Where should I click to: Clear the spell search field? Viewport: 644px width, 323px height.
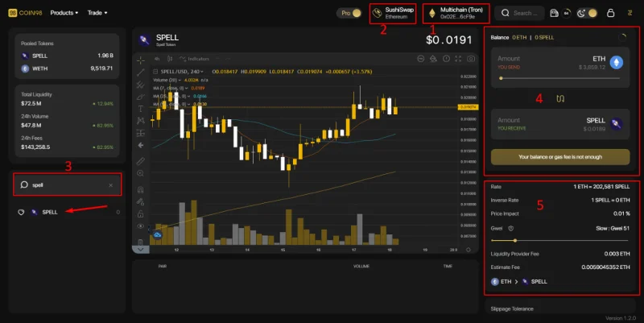point(110,185)
